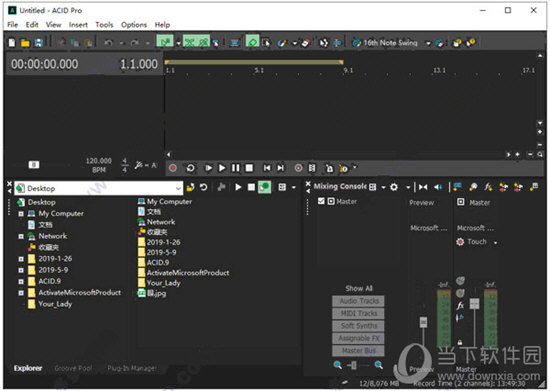Open the File menu
Image resolution: width=550 pixels, height=391 pixels.
(x=13, y=25)
